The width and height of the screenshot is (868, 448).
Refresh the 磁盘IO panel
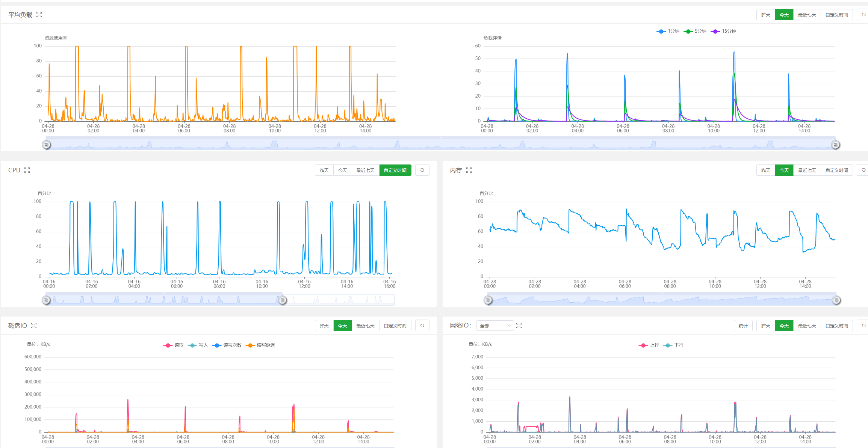pos(422,326)
